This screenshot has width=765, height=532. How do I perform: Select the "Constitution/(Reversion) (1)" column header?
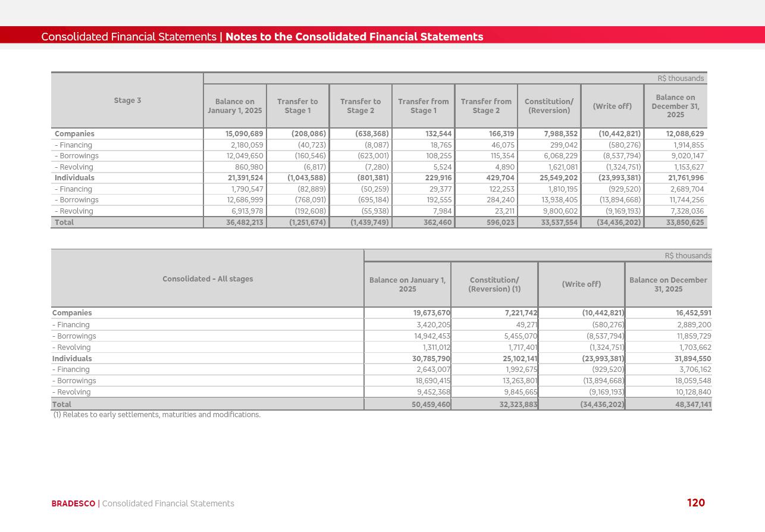tap(494, 284)
